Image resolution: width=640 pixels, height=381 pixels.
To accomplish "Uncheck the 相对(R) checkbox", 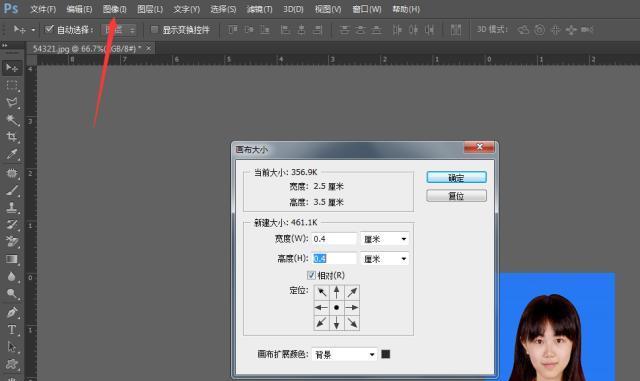I will pos(311,275).
